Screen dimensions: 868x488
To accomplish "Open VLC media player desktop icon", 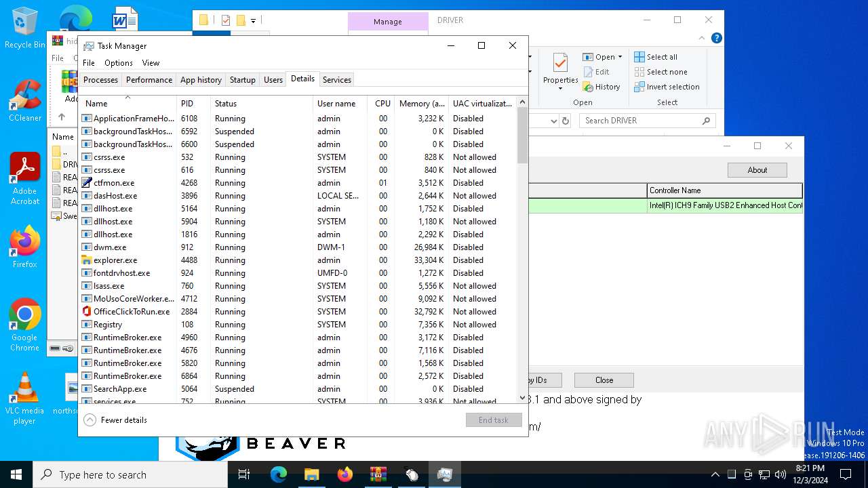I will pos(24,399).
